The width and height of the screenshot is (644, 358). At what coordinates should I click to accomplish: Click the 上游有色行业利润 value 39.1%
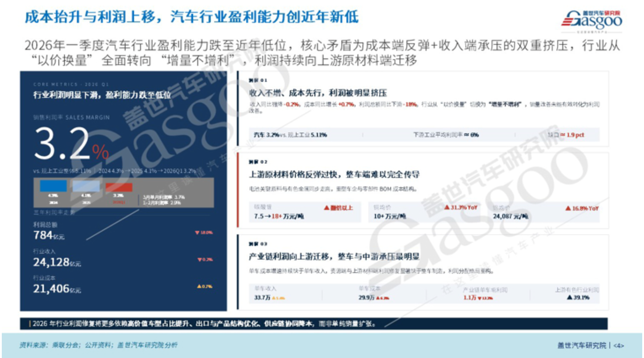click(578, 297)
